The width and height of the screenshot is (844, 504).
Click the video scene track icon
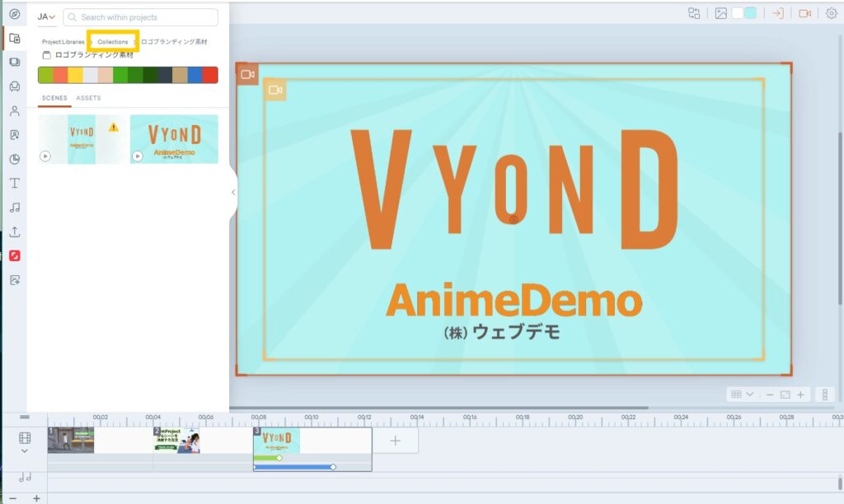pos(25,438)
